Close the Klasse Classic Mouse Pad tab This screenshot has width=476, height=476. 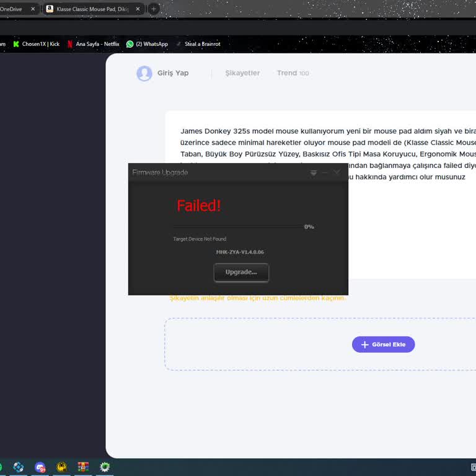[138, 9]
